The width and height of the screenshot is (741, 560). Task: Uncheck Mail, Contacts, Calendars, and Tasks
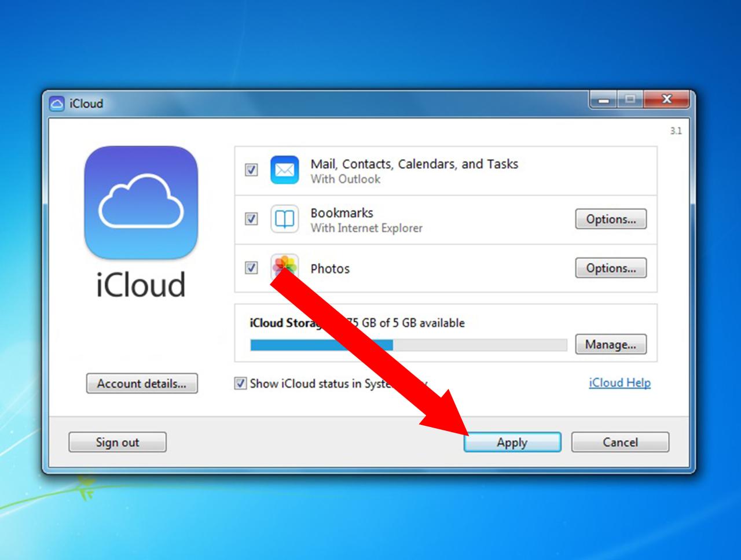point(251,170)
